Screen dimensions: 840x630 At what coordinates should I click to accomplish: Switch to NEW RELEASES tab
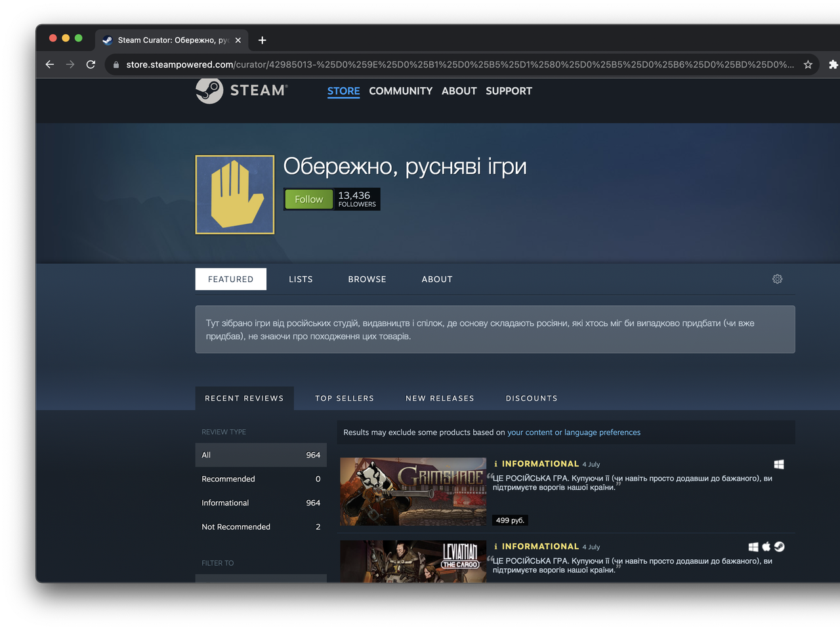click(x=440, y=398)
